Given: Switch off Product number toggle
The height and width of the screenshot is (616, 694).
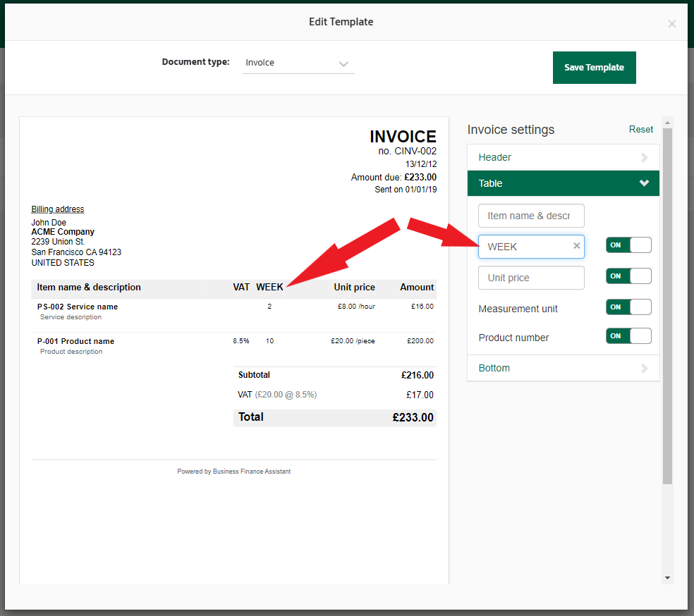Looking at the screenshot, I should point(628,336).
